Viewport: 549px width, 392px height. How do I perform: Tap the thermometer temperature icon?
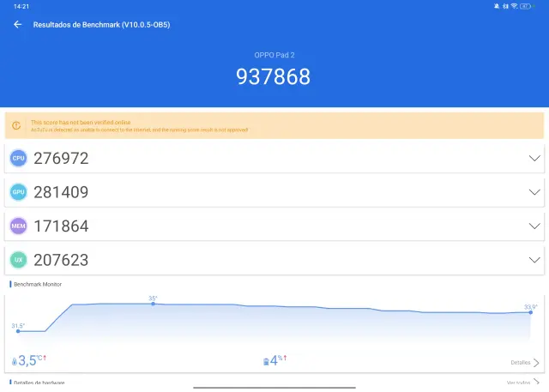coord(14,362)
